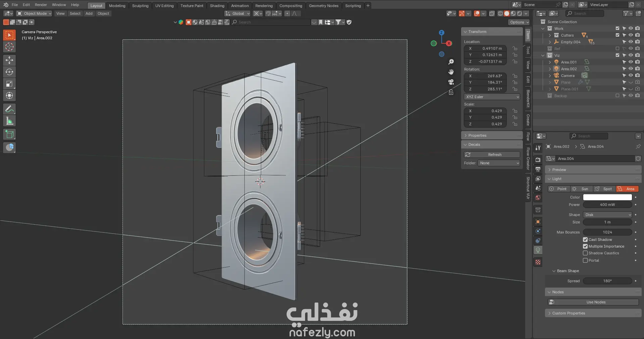Click the Refresh decals button
This screenshot has width=644, height=339.
(x=492, y=155)
